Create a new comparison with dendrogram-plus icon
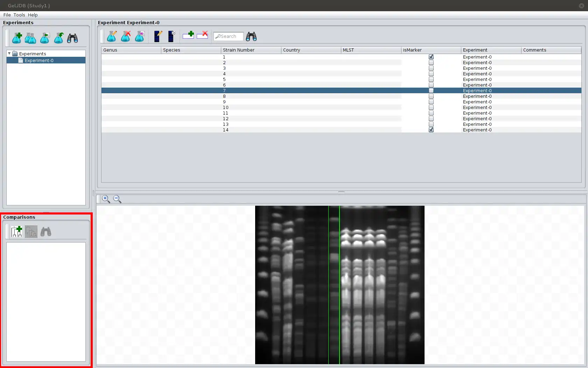This screenshot has width=588, height=368. 17,232
